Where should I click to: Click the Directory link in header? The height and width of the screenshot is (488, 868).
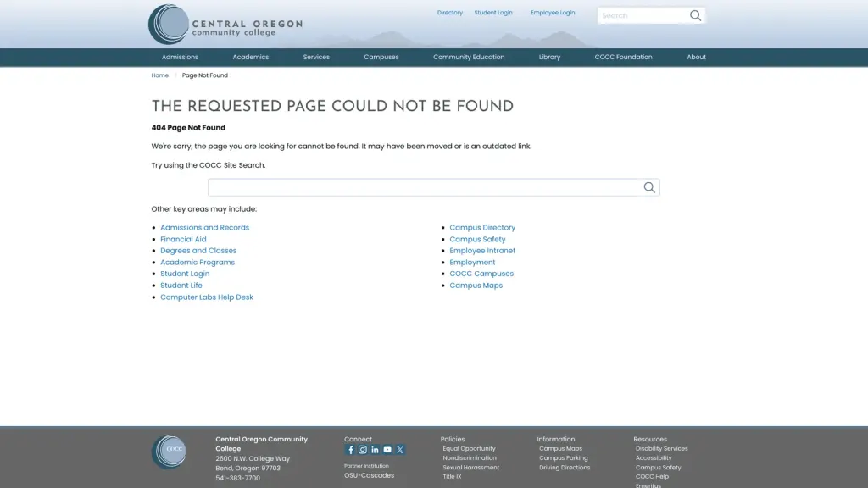click(x=450, y=13)
